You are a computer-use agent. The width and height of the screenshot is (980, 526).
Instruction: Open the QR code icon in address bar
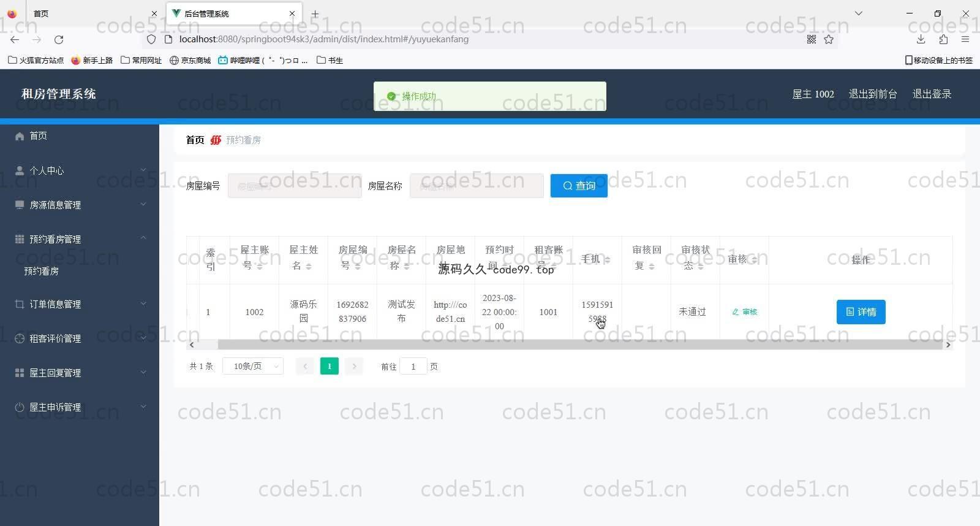point(812,39)
